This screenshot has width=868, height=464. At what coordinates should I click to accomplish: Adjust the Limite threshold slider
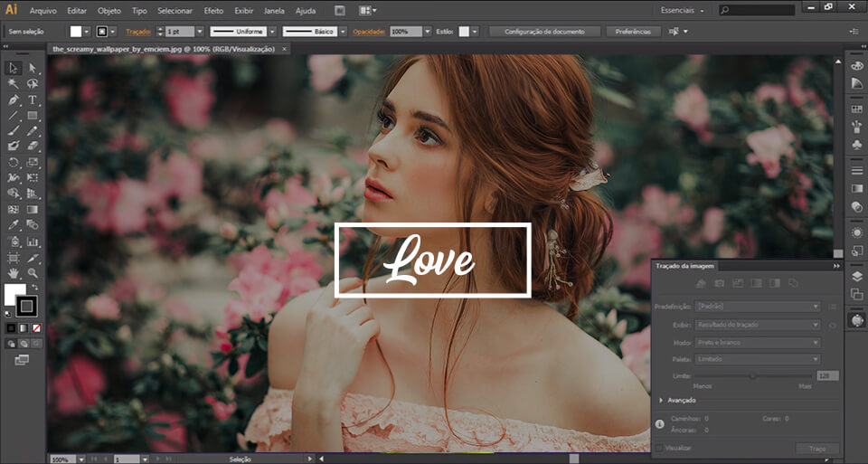(x=753, y=376)
